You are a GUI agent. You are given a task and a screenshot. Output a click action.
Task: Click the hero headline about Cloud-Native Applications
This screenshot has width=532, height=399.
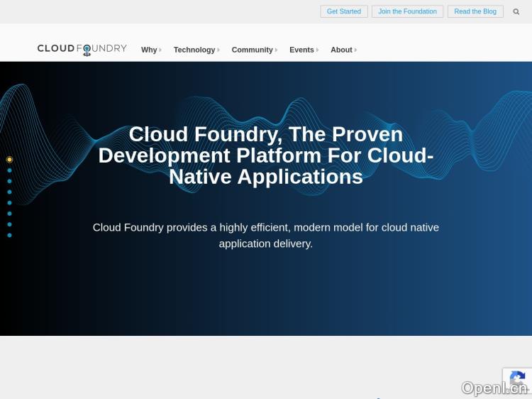[x=266, y=155]
